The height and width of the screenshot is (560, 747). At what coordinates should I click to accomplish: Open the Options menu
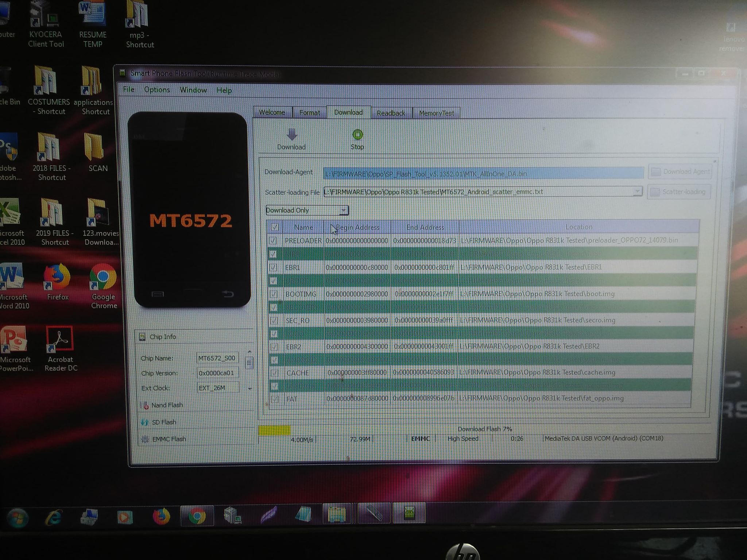(157, 90)
